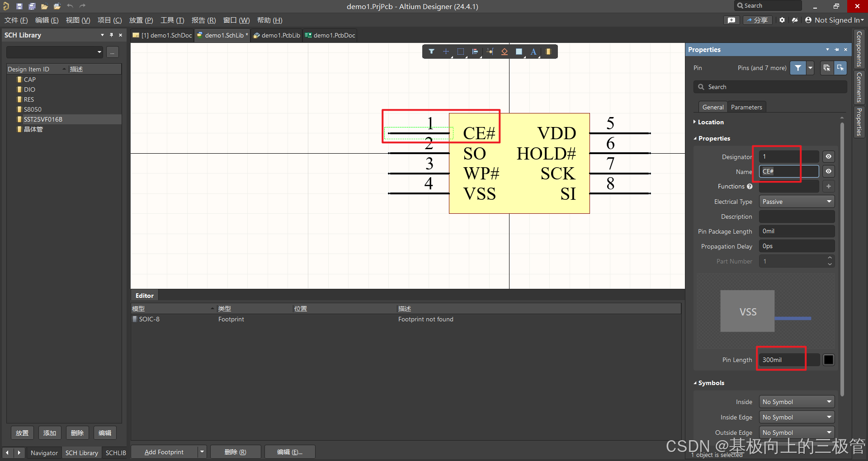Switch to the Parameters tab
This screenshot has height=461, width=868.
click(x=746, y=107)
